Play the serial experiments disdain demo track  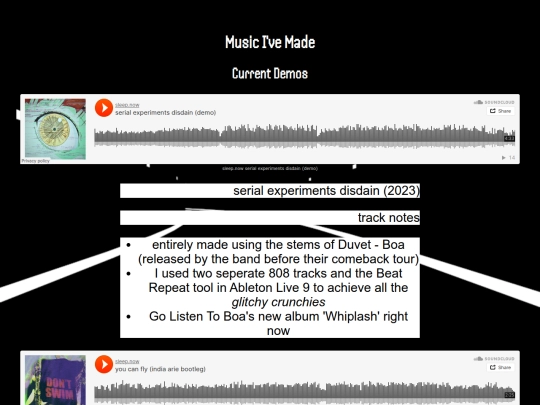(104, 108)
